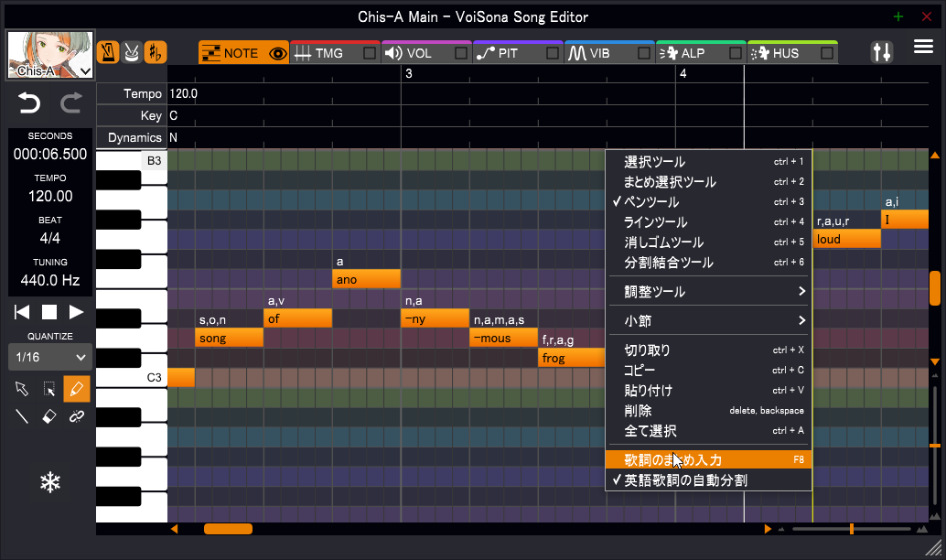Toggle NOTE layer visibility eye
The image size is (946, 560).
(277, 54)
